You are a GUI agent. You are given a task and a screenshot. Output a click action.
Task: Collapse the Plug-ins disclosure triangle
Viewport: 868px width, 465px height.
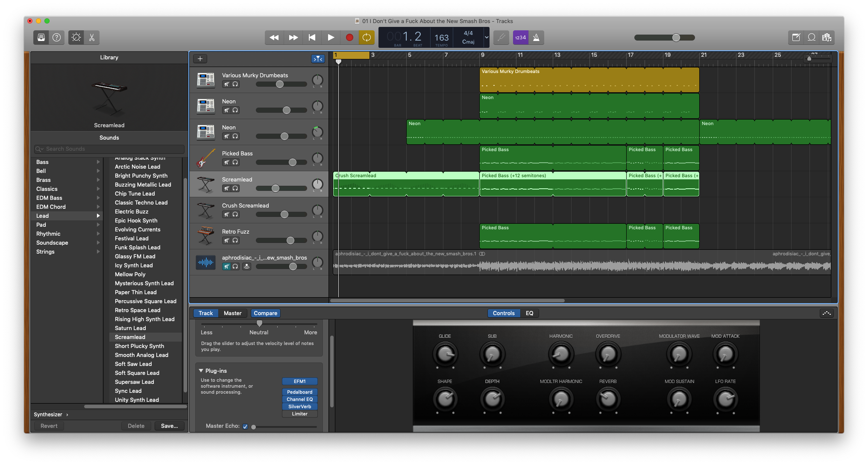pyautogui.click(x=201, y=371)
